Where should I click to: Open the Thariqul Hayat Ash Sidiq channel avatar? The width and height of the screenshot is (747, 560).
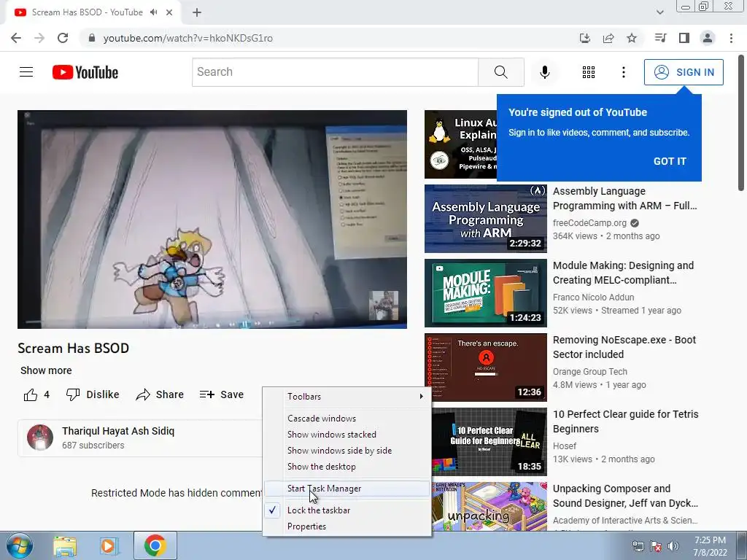click(x=40, y=437)
